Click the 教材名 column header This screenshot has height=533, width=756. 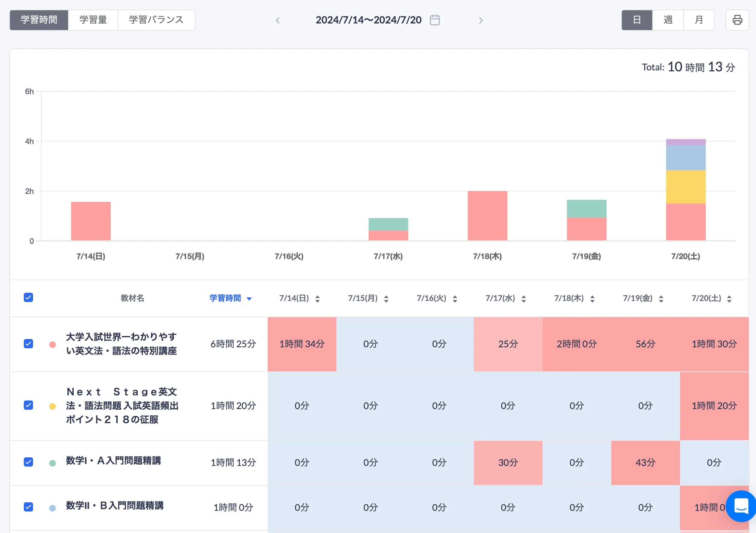[x=132, y=298]
